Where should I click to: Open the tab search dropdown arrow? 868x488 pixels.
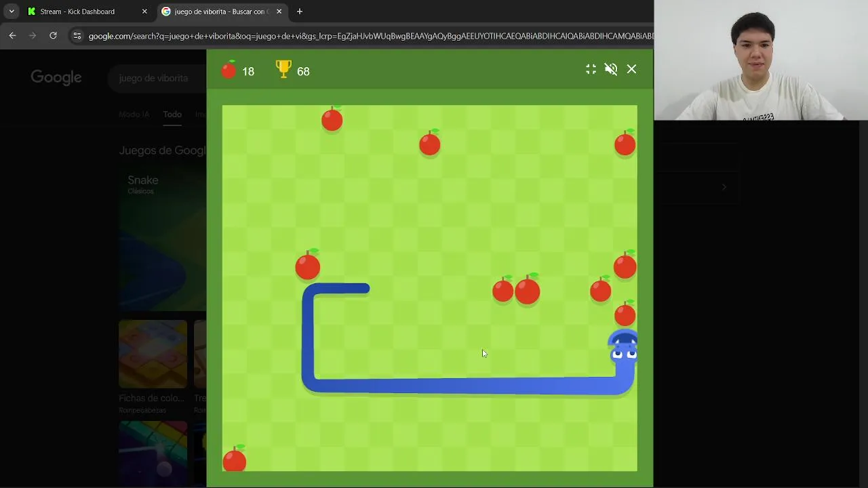click(12, 12)
